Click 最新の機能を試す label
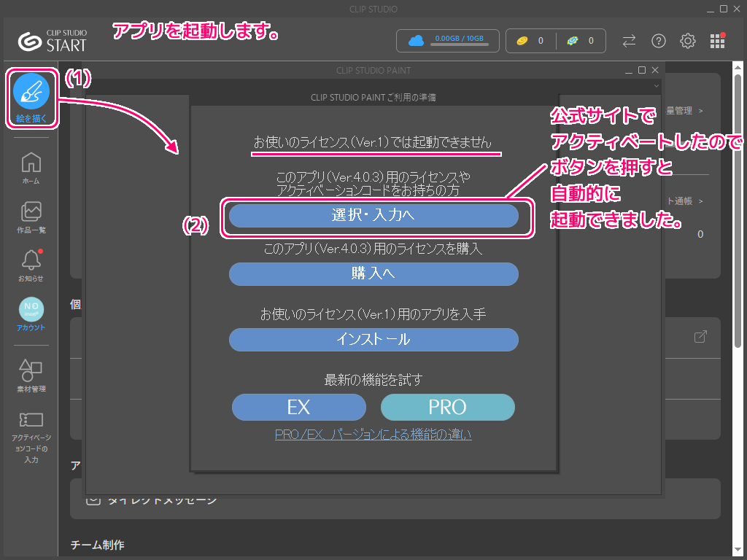Image resolution: width=747 pixels, height=560 pixels. tap(373, 380)
